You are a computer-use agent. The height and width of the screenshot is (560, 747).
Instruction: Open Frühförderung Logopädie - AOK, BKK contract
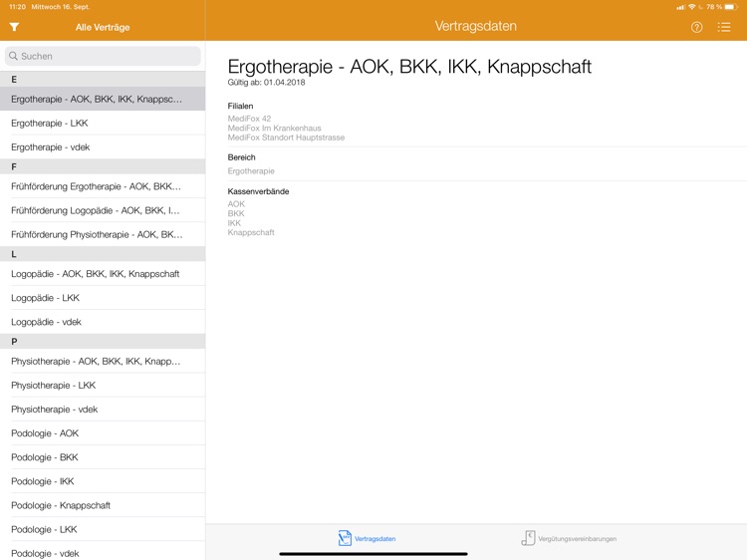(x=103, y=210)
